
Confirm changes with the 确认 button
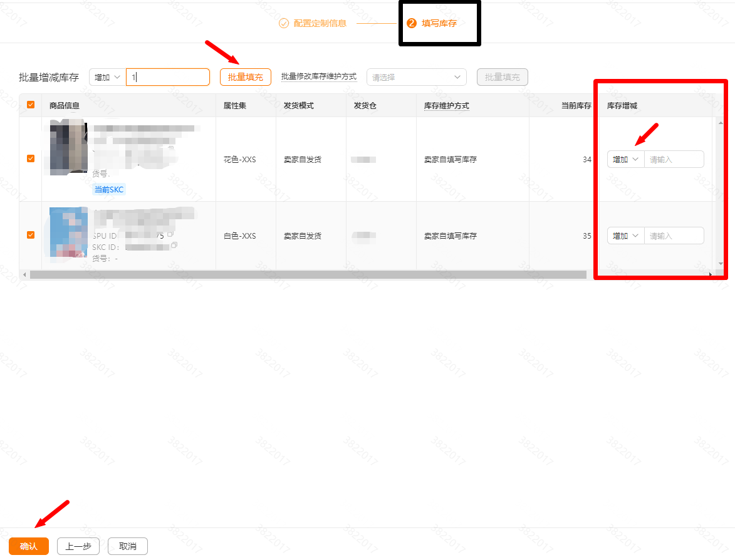[29, 546]
